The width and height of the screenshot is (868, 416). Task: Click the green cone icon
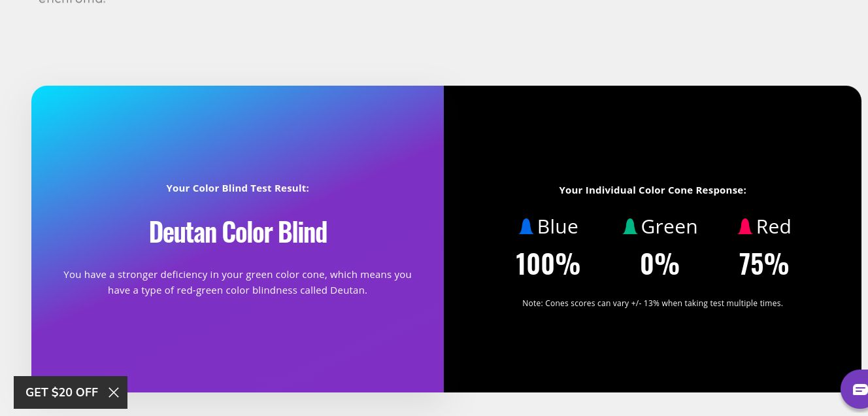pos(629,226)
